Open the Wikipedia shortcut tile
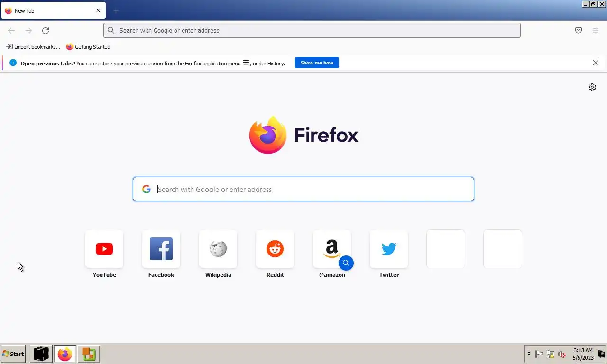 [218, 249]
